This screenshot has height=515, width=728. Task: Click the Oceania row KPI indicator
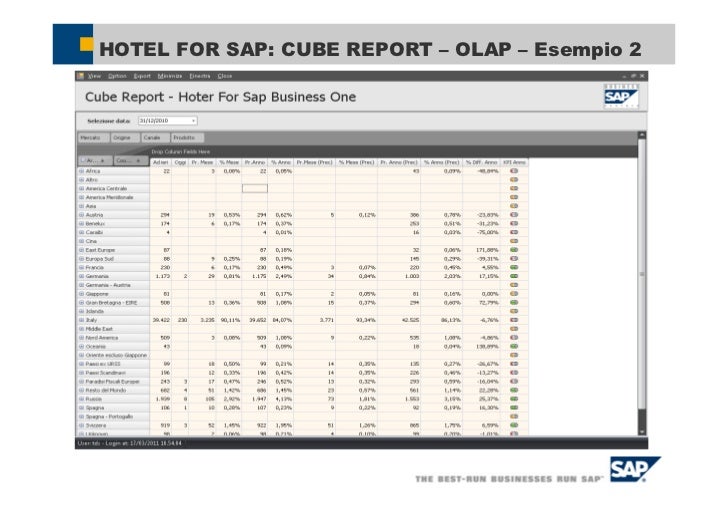pyautogui.click(x=514, y=346)
